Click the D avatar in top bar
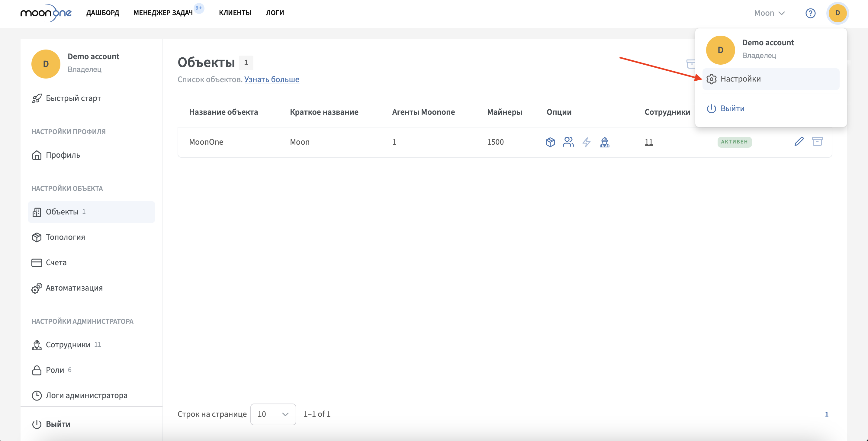This screenshot has width=868, height=441. tap(837, 13)
